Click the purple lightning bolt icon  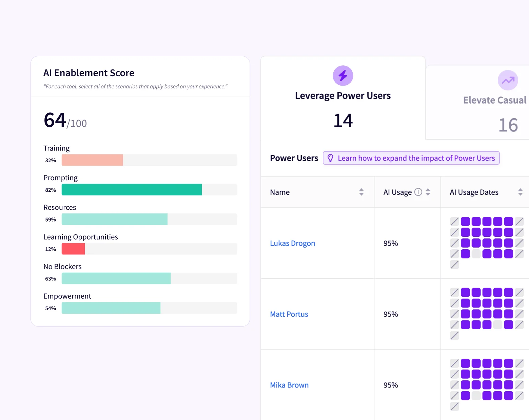coord(343,76)
